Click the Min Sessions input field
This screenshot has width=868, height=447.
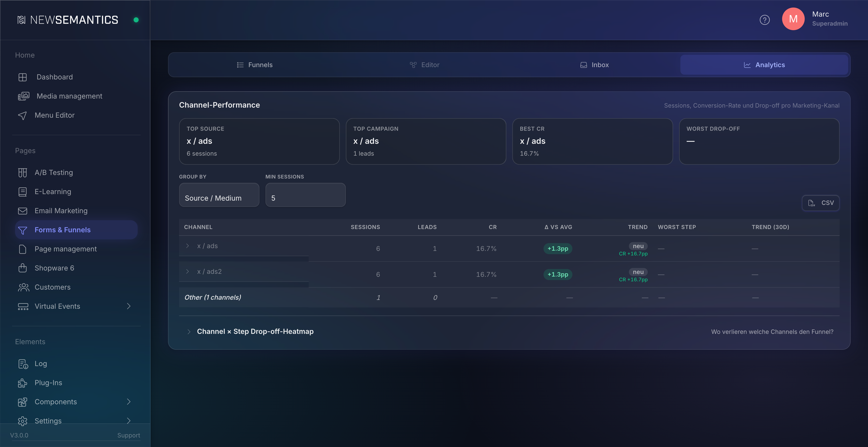(x=305, y=195)
